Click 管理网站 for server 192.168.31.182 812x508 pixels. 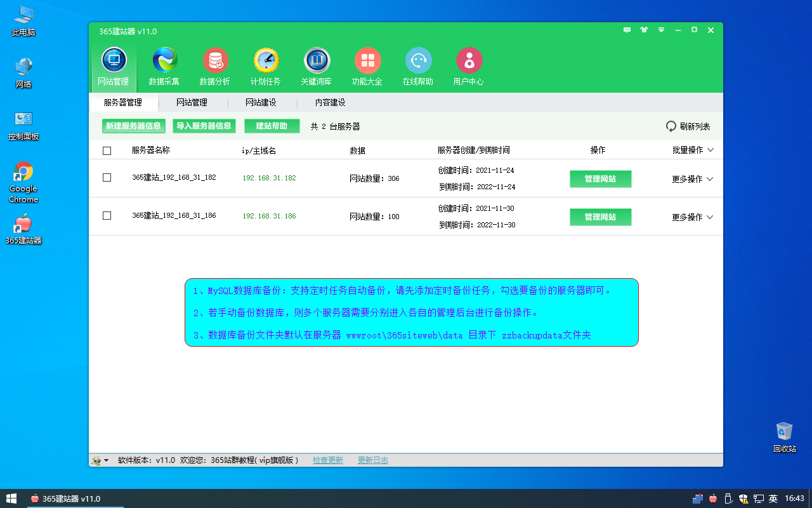pos(600,179)
